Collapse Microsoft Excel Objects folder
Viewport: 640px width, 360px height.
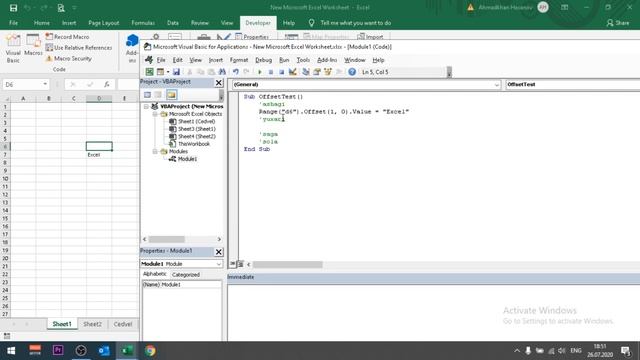point(155,114)
